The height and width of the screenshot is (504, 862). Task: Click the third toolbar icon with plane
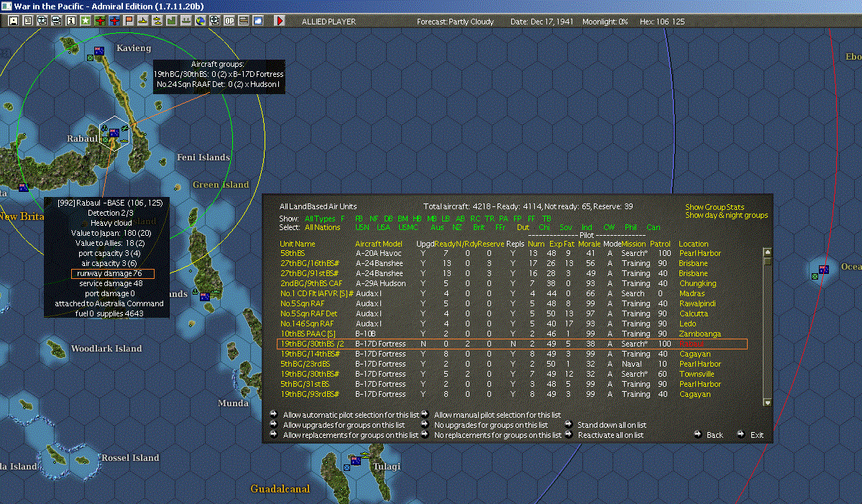click(x=42, y=21)
